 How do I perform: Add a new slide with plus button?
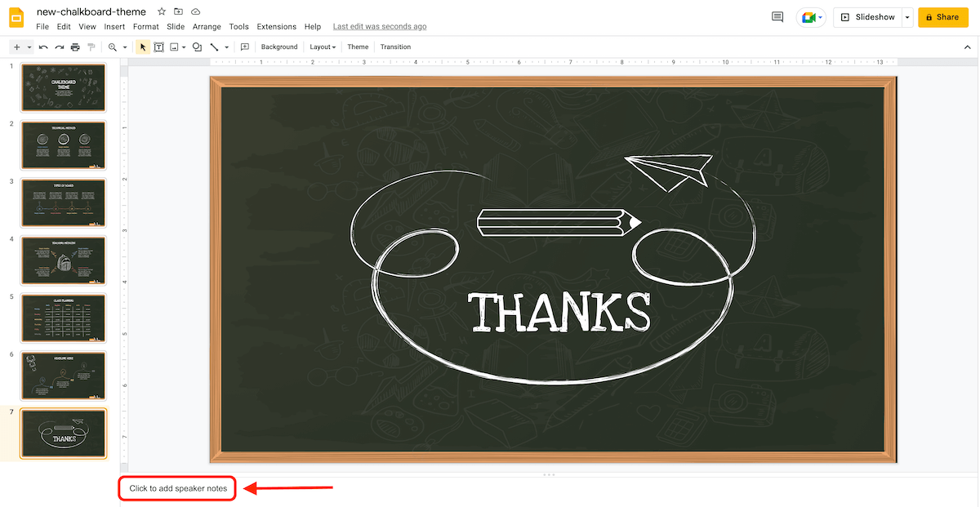pyautogui.click(x=16, y=47)
